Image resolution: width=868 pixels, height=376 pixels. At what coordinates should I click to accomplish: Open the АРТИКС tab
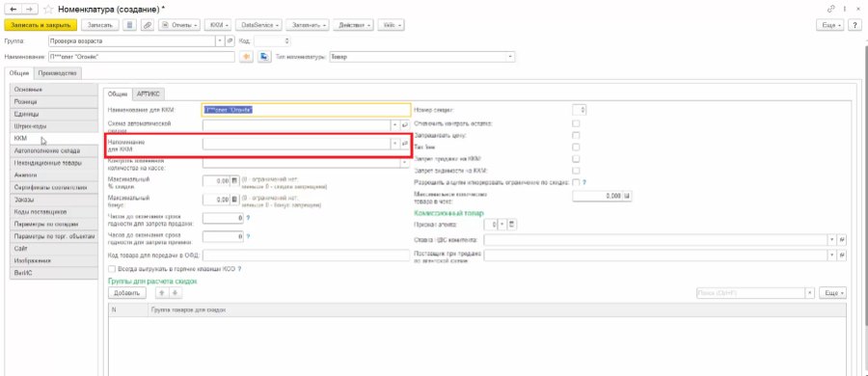[x=149, y=94]
